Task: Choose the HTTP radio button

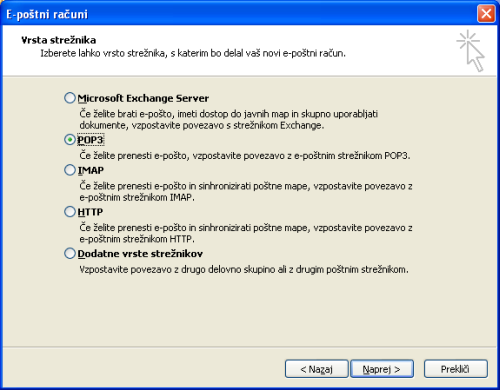Action: 70,212
